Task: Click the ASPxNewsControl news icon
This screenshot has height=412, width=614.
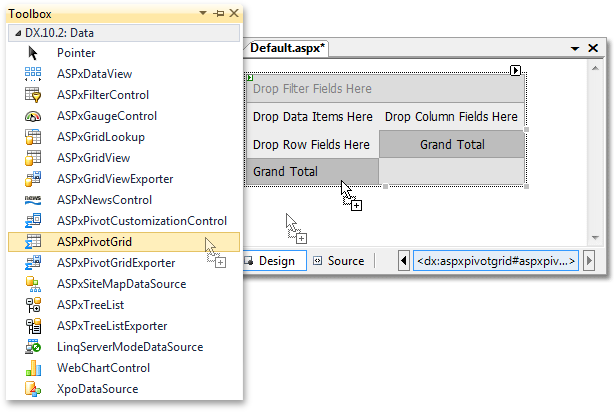Action: (33, 200)
